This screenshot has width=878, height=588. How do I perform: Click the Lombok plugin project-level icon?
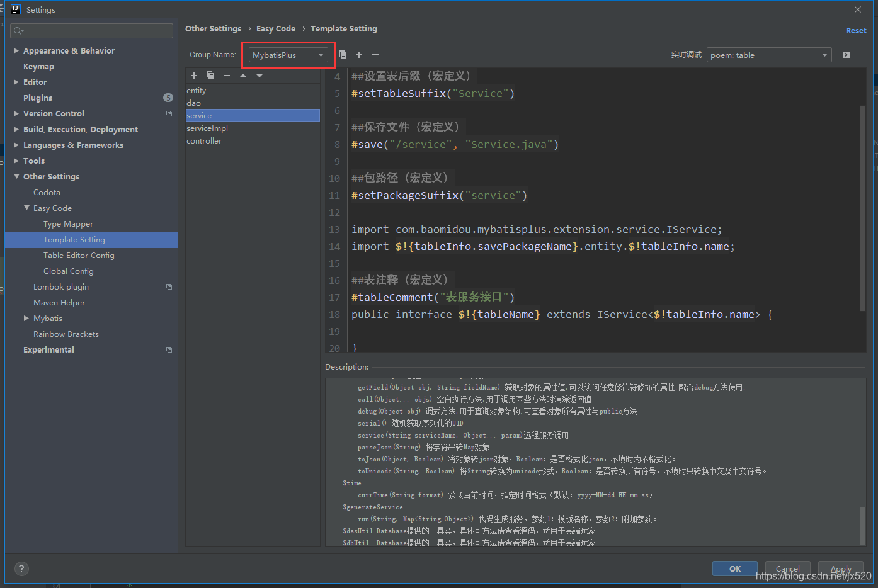169,287
